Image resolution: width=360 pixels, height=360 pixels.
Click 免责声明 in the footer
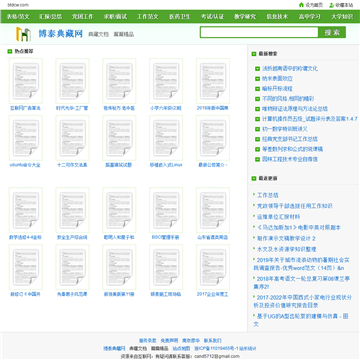(169, 341)
